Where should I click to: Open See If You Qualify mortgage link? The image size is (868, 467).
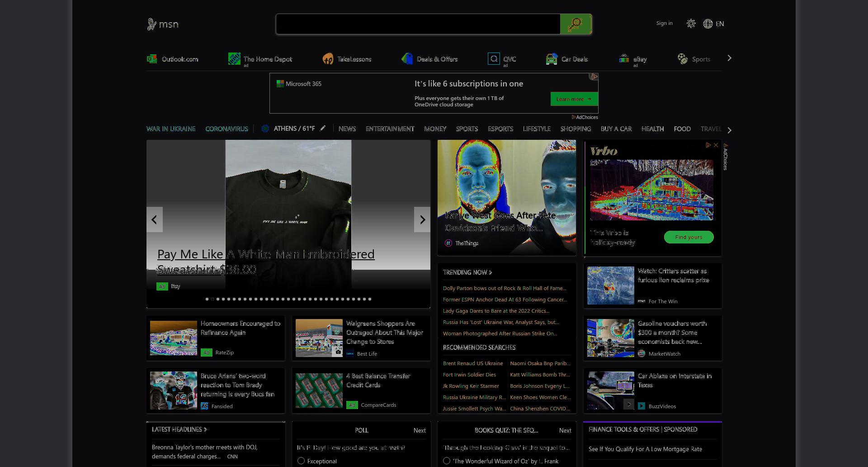click(645, 449)
